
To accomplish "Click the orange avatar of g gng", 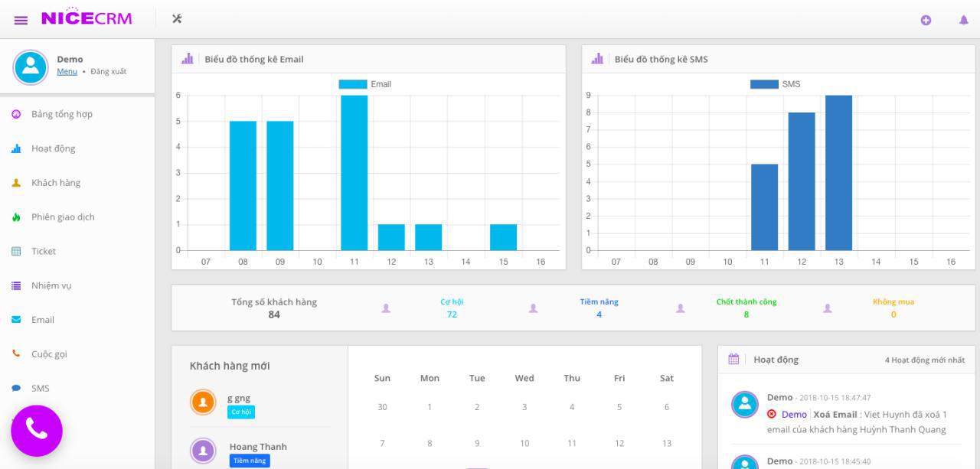I will click(203, 402).
